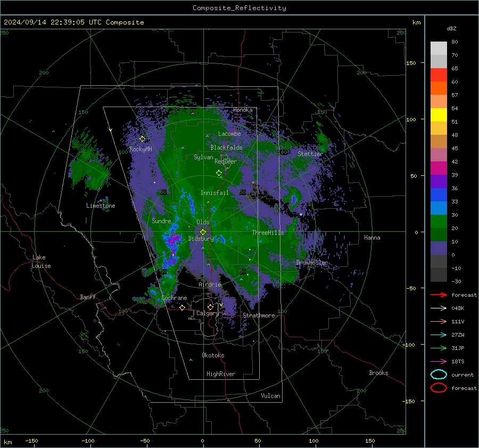479x448 pixels.
Task: Click the 80 value on dBZ scale
Action: pos(455,42)
